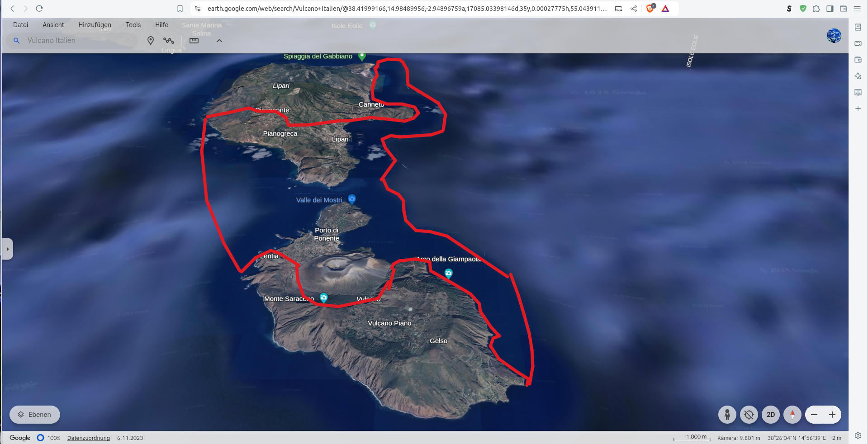The width and height of the screenshot is (868, 444).
Task: Open the Brave Shields lion icon
Action: click(x=650, y=9)
